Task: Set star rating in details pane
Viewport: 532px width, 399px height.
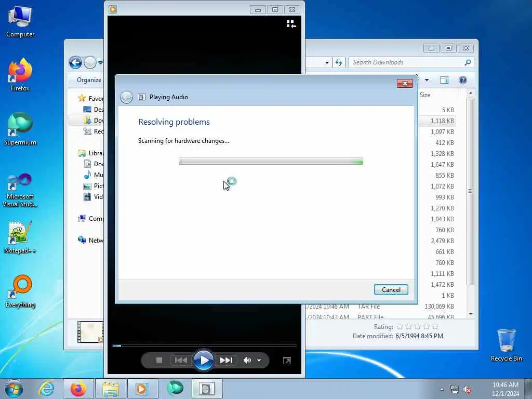Action: [x=417, y=327]
